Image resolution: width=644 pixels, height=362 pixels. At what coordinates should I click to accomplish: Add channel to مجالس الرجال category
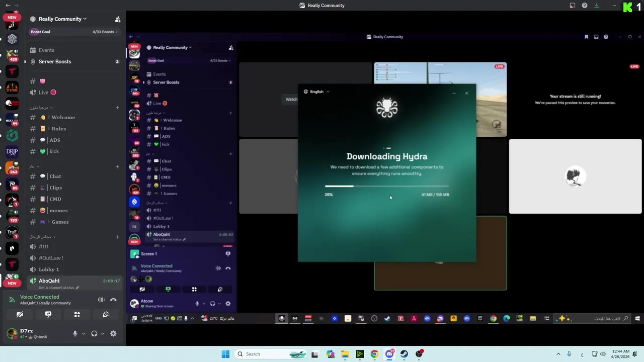(x=117, y=237)
